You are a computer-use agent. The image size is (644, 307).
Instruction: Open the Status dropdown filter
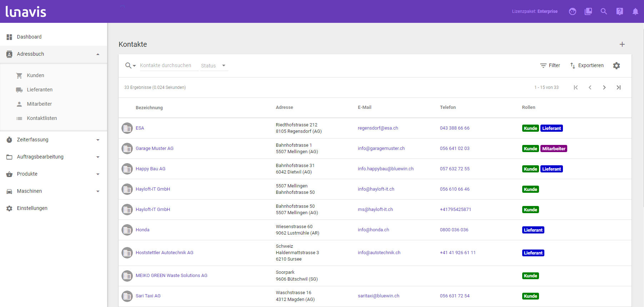click(x=214, y=66)
